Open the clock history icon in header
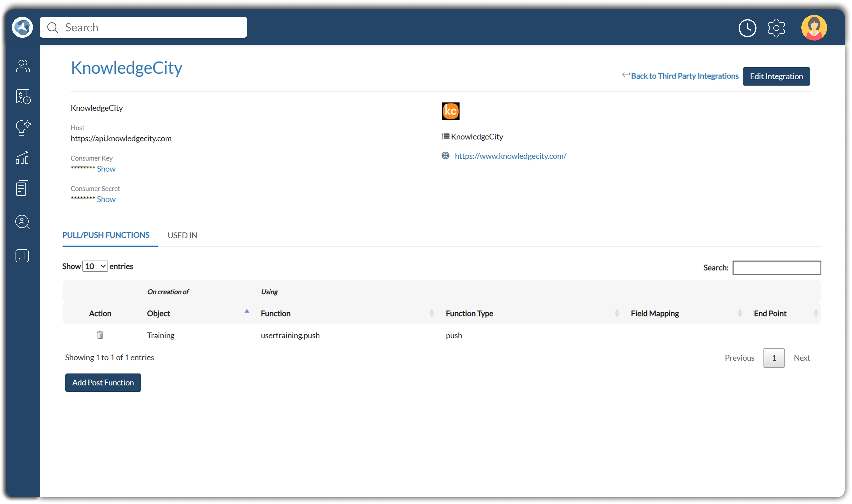852x504 pixels. (747, 28)
